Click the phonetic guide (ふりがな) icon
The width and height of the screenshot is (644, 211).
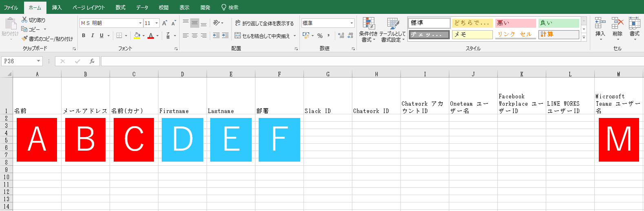(x=168, y=36)
